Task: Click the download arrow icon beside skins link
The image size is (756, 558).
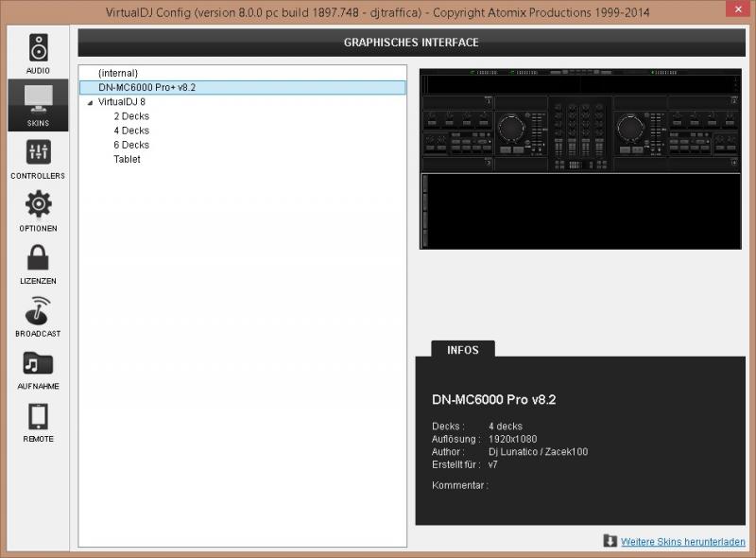Action: 610,541
